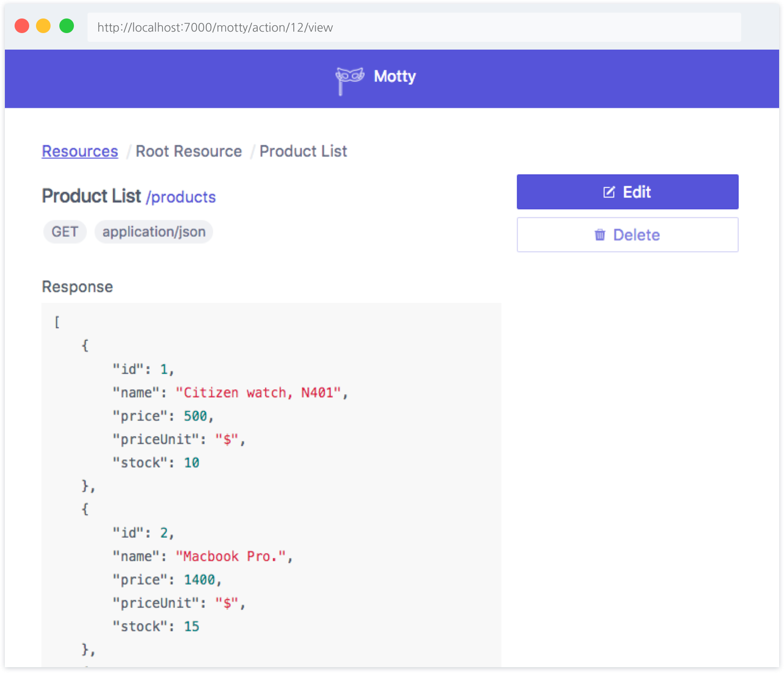Minimize the window using the yellow button
This screenshot has height=673, width=784.
pos(44,26)
